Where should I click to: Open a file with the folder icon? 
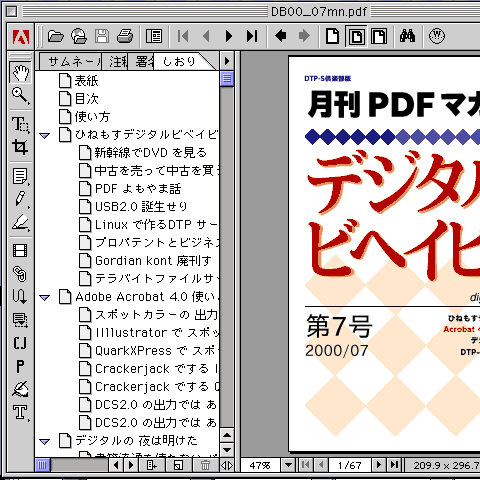(55, 36)
